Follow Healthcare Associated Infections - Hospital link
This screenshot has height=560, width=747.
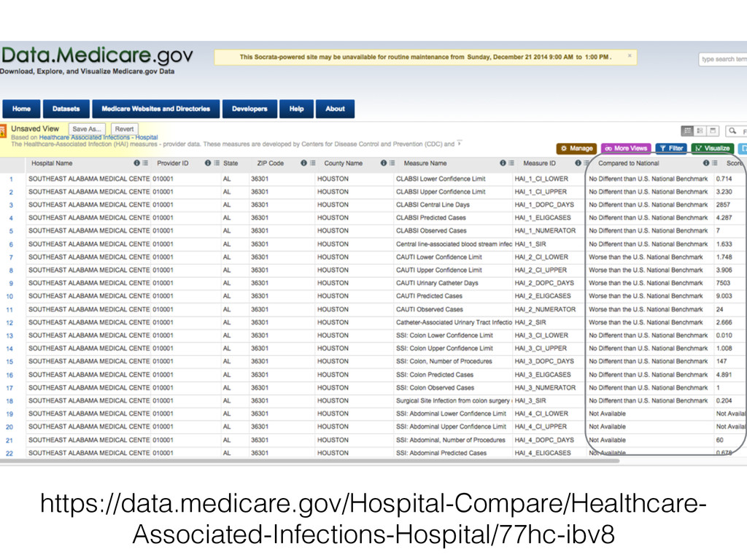98,137
